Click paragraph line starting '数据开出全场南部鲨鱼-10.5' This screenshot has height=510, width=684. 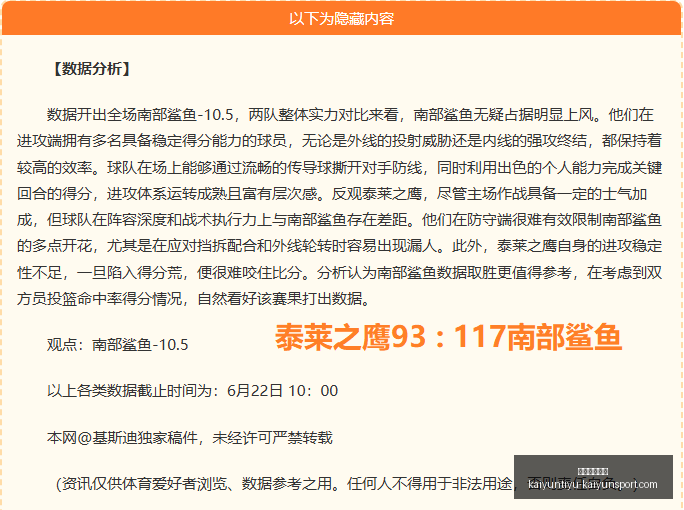tap(350, 115)
